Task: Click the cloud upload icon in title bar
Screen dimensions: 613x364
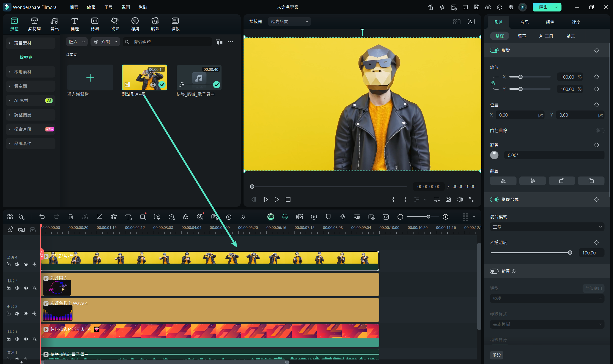Action: coord(488,7)
